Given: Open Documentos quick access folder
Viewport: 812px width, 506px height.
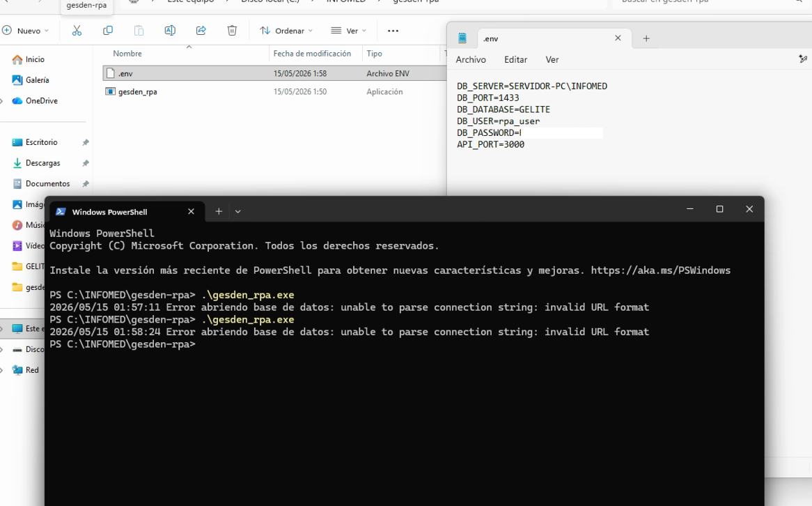Looking at the screenshot, I should (x=47, y=183).
